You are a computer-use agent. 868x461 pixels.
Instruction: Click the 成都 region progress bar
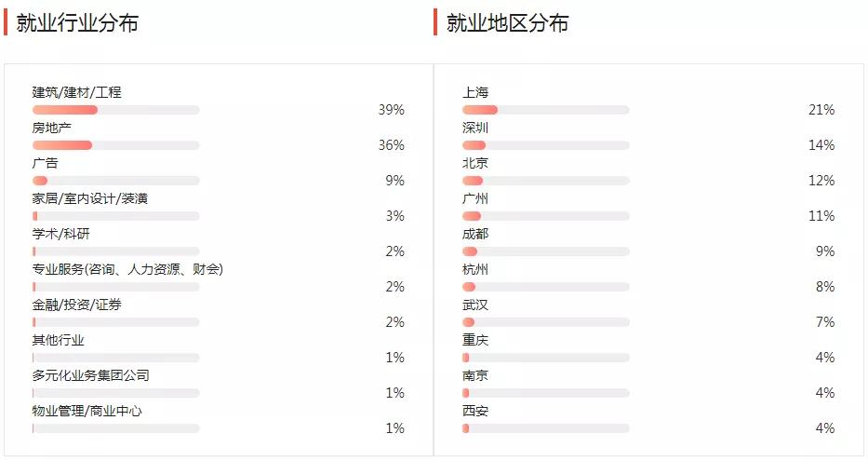pos(546,251)
